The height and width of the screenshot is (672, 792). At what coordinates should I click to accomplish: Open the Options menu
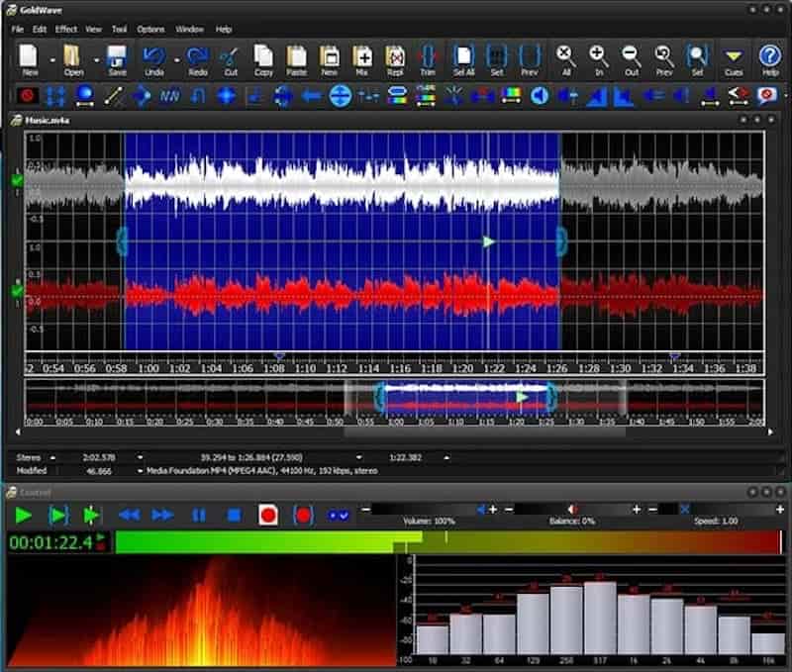click(150, 30)
